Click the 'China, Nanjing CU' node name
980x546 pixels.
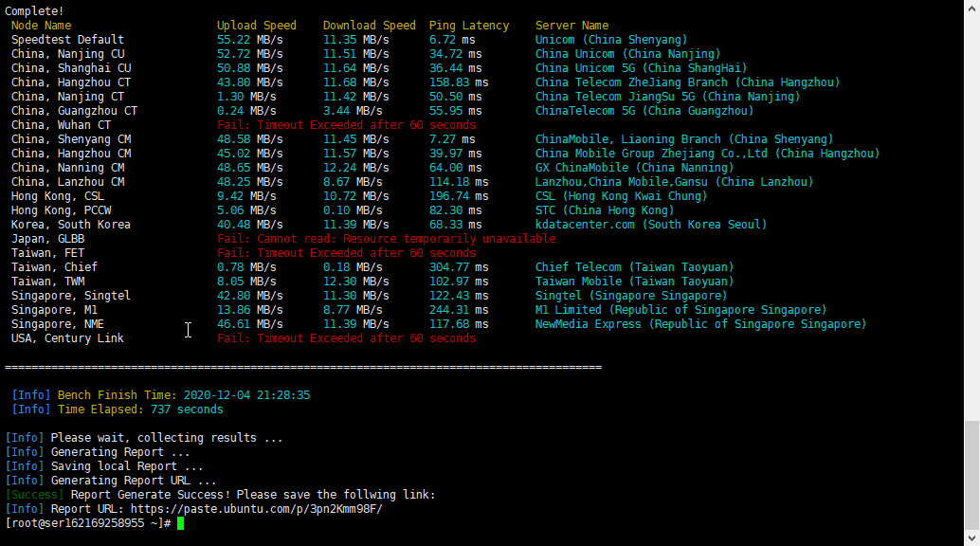[x=67, y=54]
